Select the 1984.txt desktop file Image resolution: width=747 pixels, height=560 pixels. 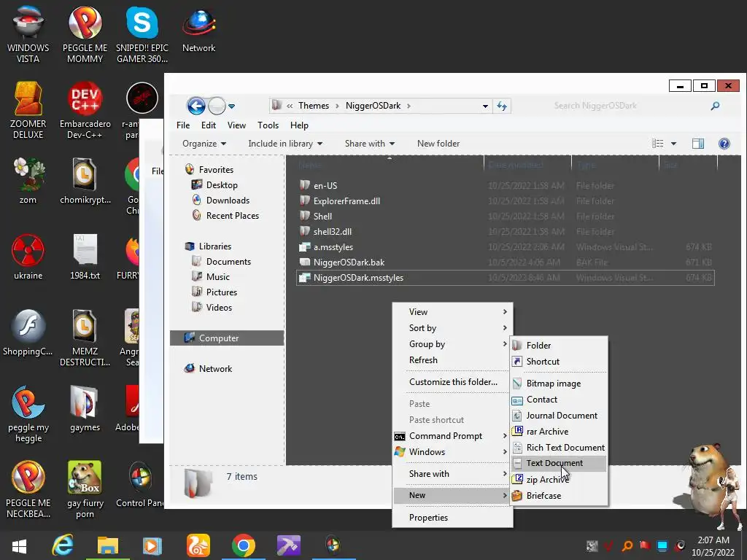point(85,257)
